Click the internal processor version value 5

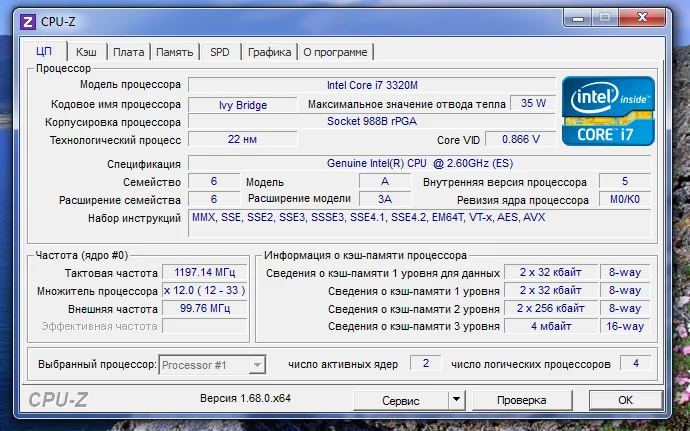click(x=625, y=181)
